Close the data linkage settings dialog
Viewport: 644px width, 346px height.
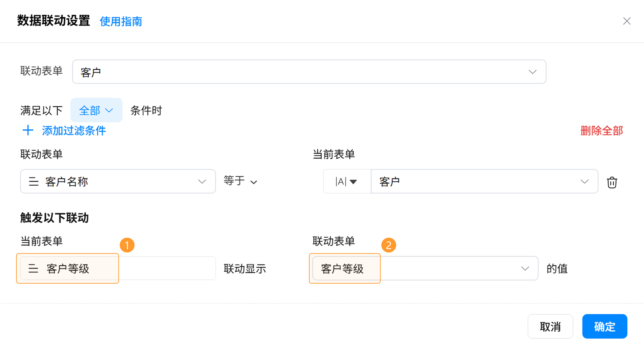tap(627, 21)
